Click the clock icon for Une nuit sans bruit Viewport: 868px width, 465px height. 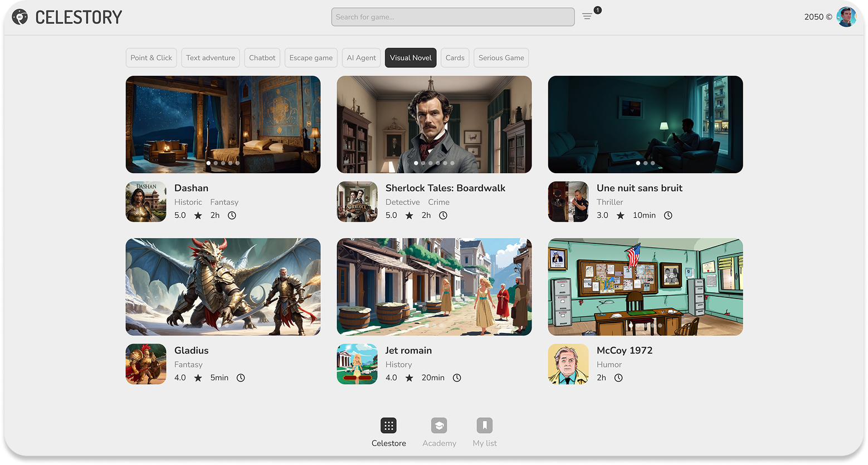pos(668,216)
